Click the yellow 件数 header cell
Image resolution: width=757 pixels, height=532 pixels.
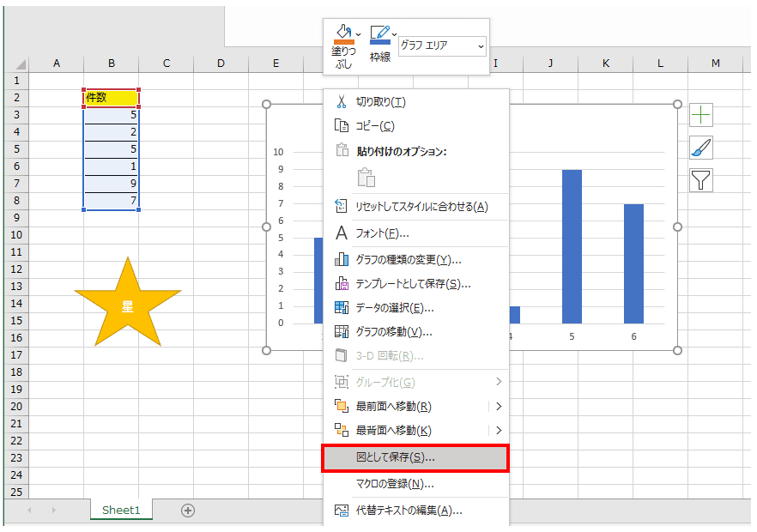(x=112, y=98)
